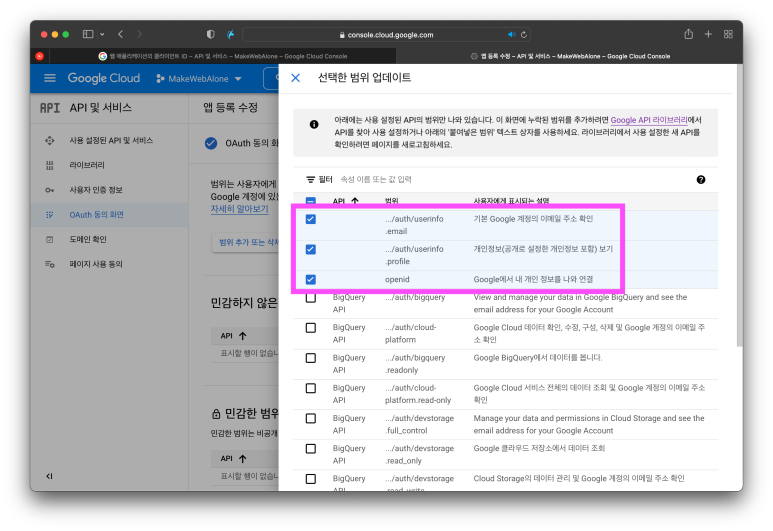Click the Safari share icon
The image size is (773, 531).
tap(689, 34)
